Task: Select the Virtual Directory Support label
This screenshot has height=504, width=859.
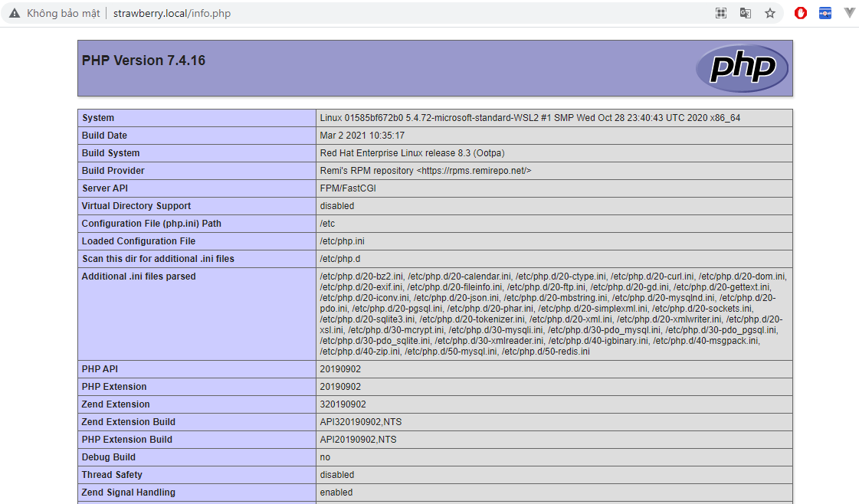Action: [x=136, y=205]
